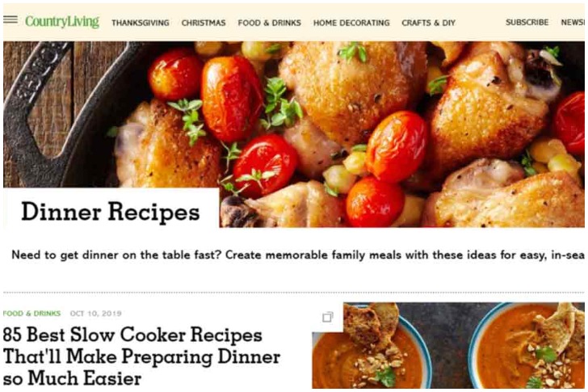Open Home Decorating section
The width and height of the screenshot is (588, 392).
[351, 23]
